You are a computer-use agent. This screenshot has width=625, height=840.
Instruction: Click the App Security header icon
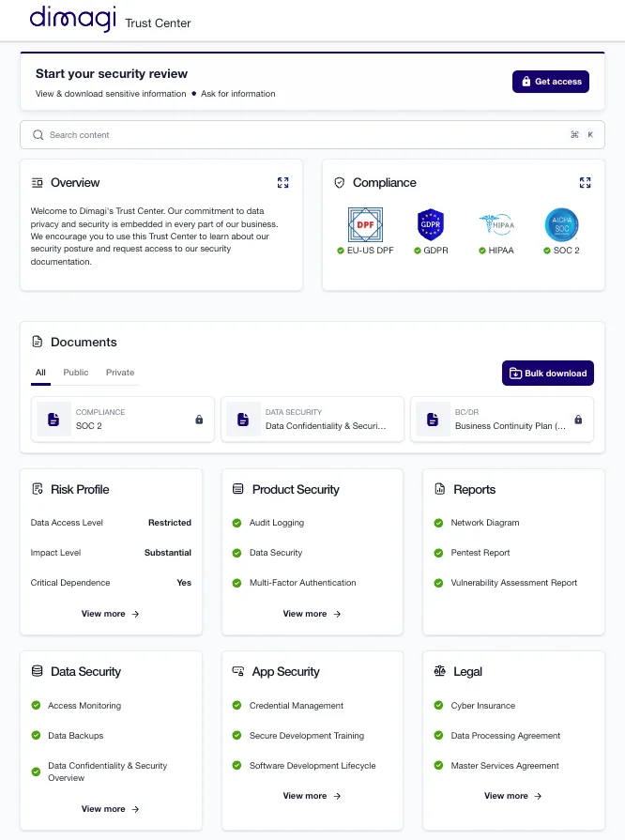coord(237,671)
